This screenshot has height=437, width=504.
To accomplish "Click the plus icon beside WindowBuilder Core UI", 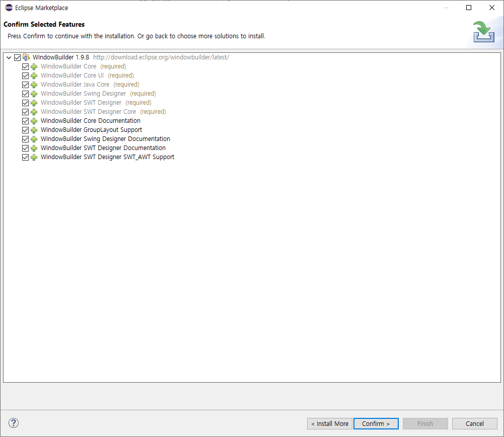I will (x=34, y=76).
